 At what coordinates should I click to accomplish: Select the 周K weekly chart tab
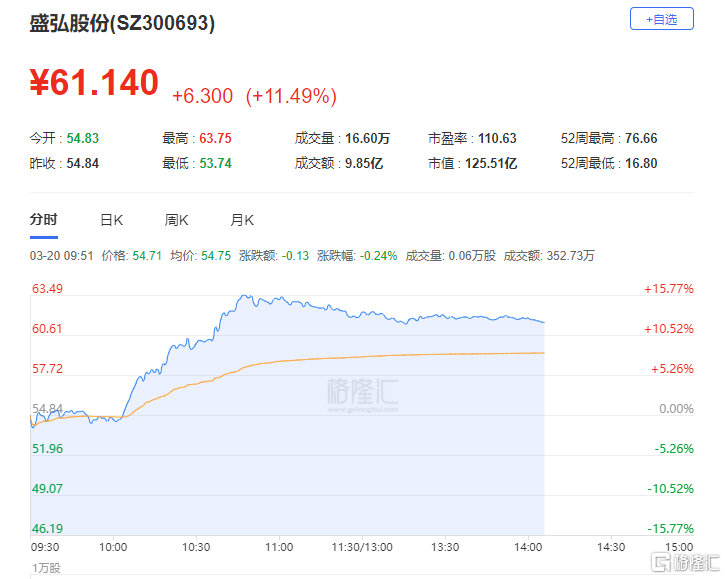176,220
